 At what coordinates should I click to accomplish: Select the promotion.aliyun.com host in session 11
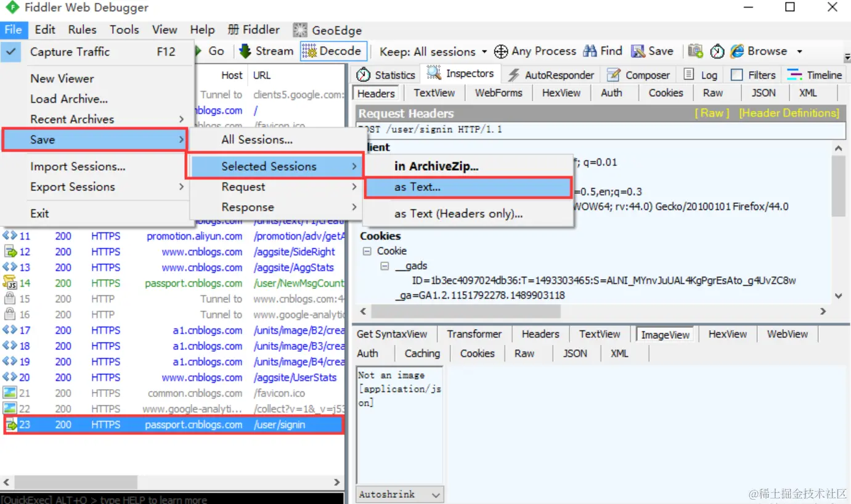pyautogui.click(x=195, y=236)
